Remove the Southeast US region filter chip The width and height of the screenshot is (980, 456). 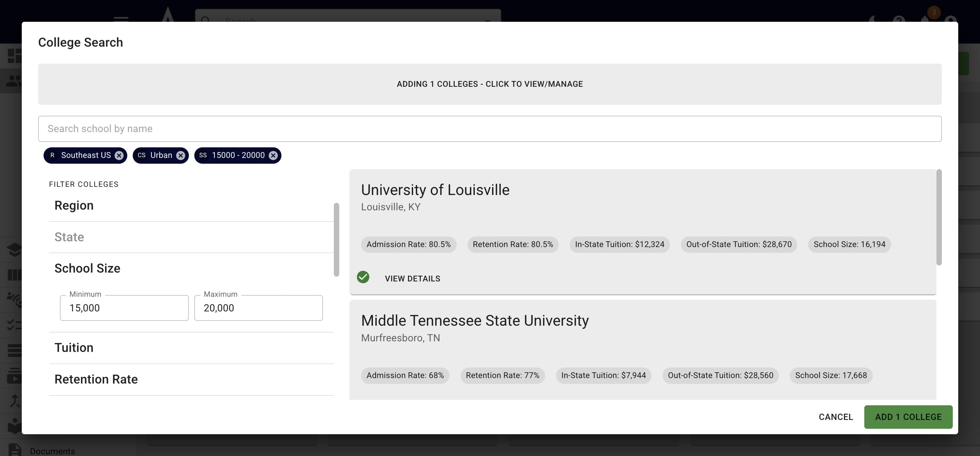tap(119, 155)
